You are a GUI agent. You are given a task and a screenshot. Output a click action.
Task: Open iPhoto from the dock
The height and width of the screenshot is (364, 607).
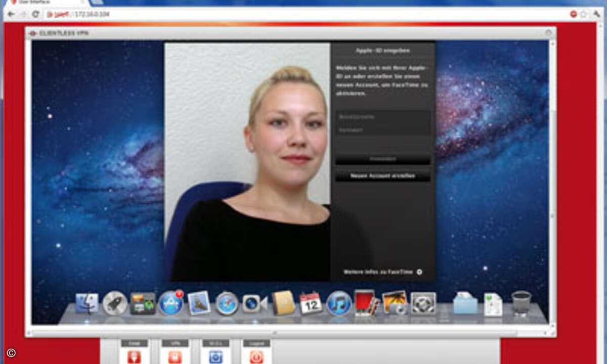[x=395, y=302]
